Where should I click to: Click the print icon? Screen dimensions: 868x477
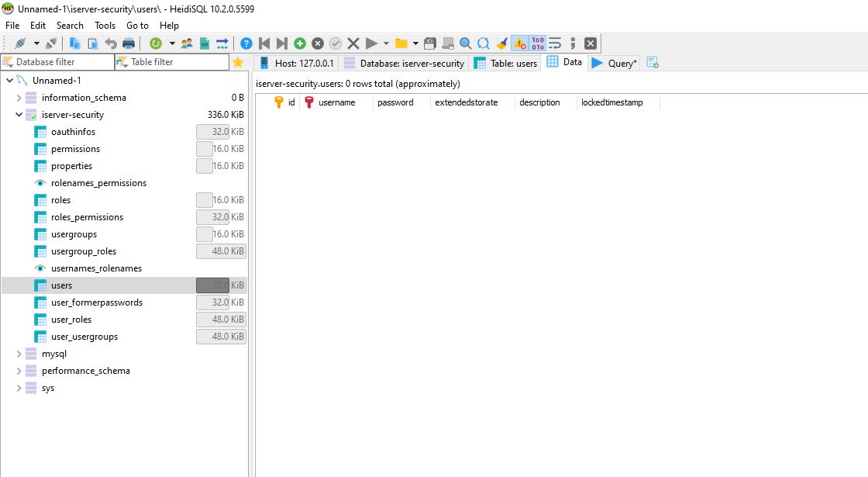(x=129, y=43)
